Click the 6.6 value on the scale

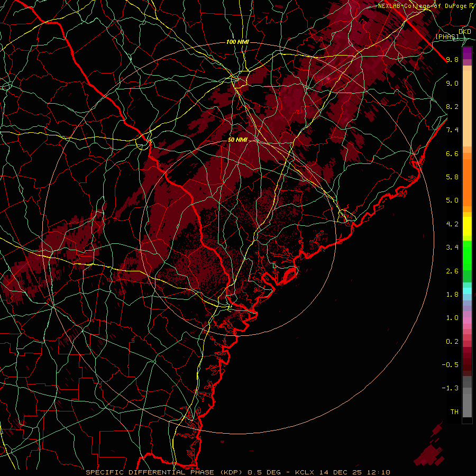coord(452,153)
